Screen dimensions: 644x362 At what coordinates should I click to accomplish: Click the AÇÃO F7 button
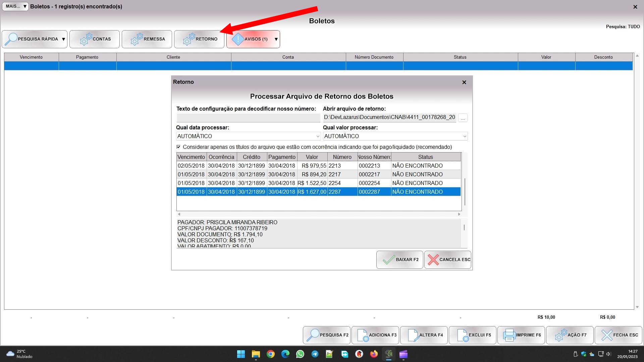pos(570,335)
